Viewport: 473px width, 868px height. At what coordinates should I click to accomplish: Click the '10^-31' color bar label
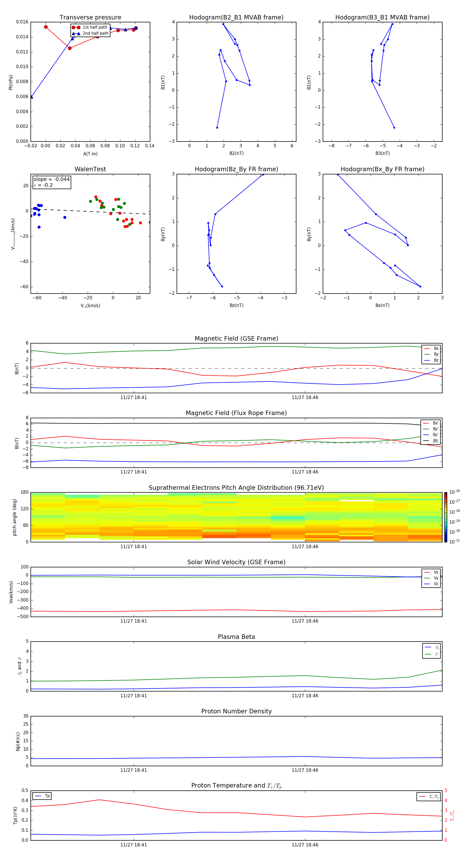(455, 542)
